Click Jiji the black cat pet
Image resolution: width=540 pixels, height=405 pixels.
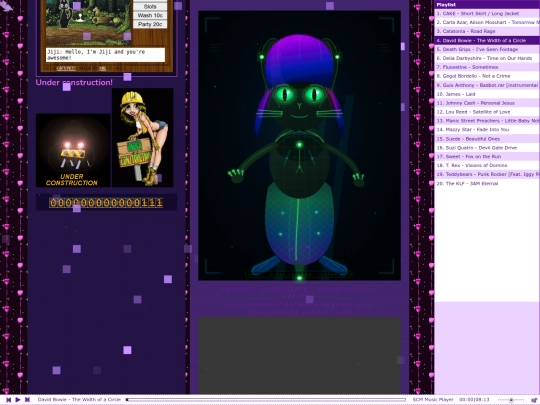click(x=64, y=13)
